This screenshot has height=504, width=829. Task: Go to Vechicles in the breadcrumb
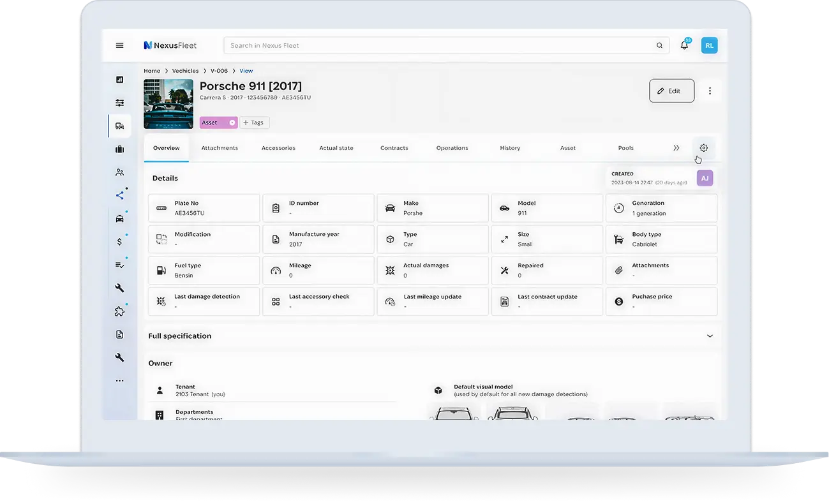(185, 71)
